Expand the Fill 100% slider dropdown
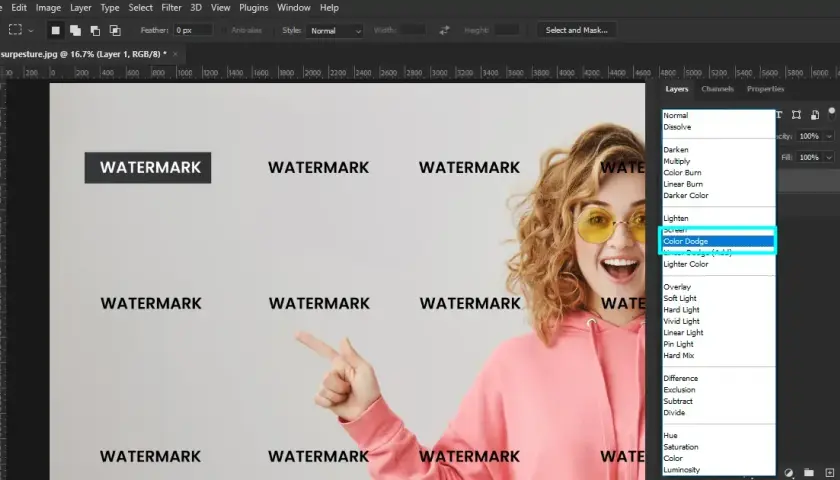This screenshot has height=480, width=840. point(829,158)
